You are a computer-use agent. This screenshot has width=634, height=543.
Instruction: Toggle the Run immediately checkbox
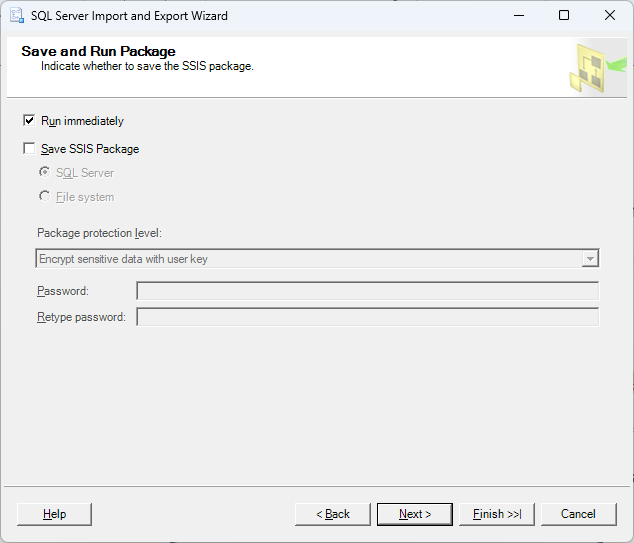[x=29, y=121]
